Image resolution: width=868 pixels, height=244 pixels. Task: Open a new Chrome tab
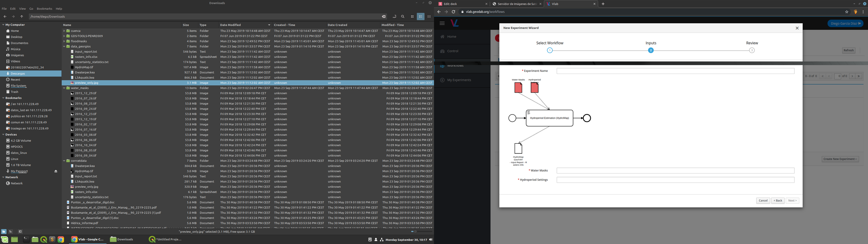(603, 4)
